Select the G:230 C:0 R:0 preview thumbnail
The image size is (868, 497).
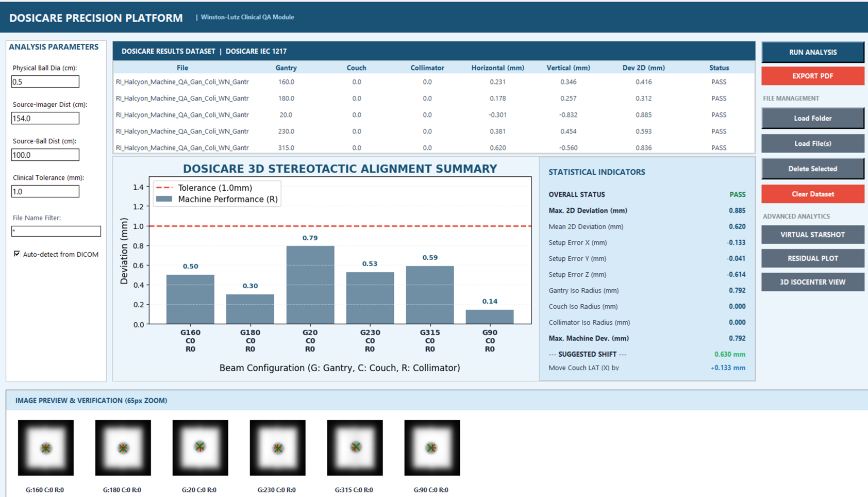click(278, 448)
